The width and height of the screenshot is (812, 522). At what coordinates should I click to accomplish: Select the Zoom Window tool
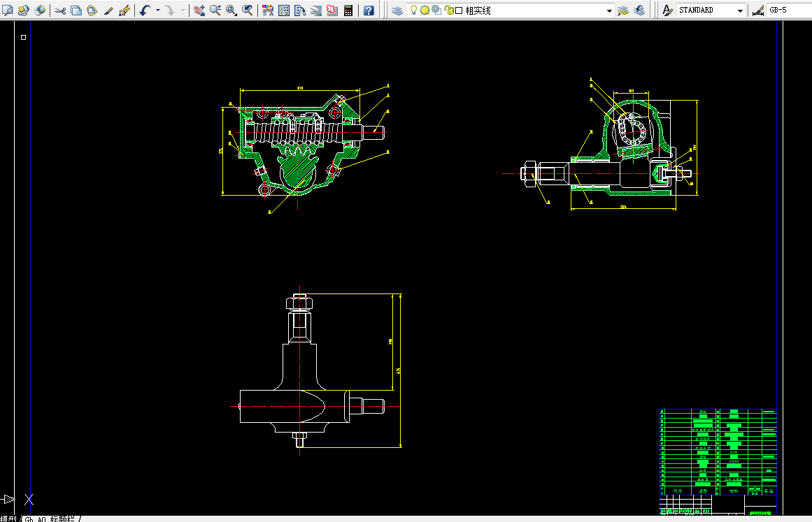click(x=232, y=10)
